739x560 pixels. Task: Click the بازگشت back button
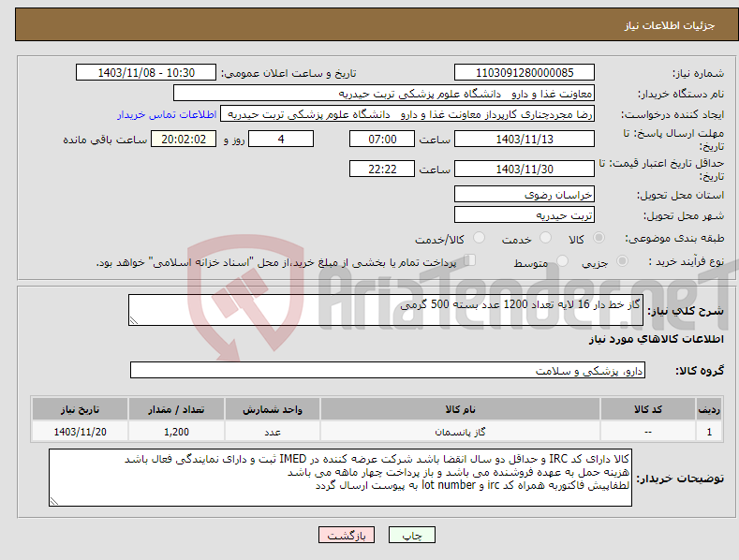tap(347, 535)
